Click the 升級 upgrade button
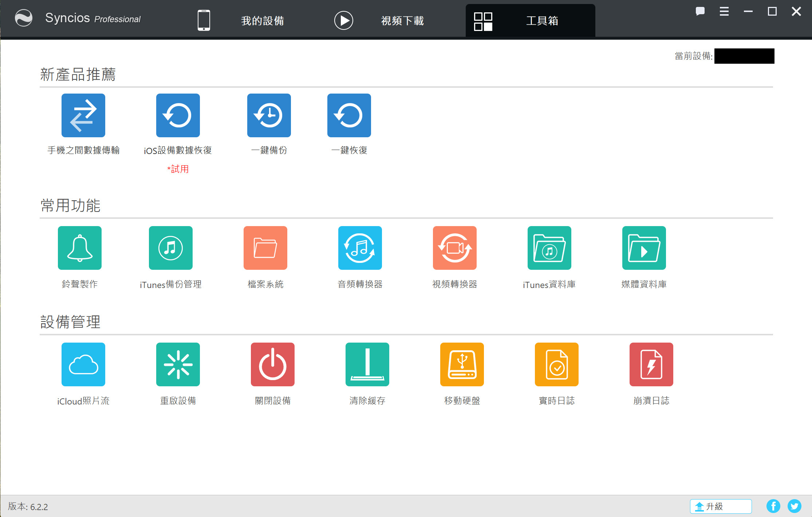 pos(721,506)
